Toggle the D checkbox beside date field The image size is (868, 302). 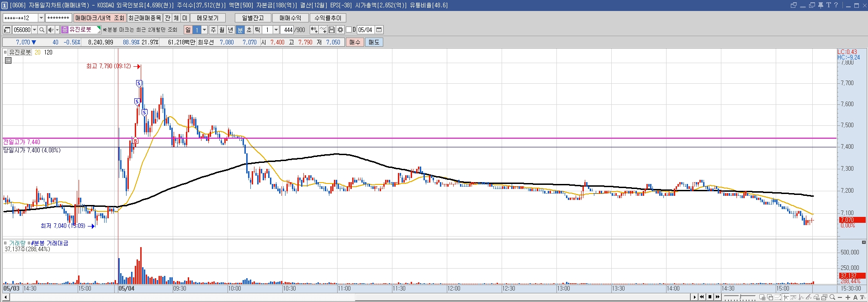(x=349, y=30)
